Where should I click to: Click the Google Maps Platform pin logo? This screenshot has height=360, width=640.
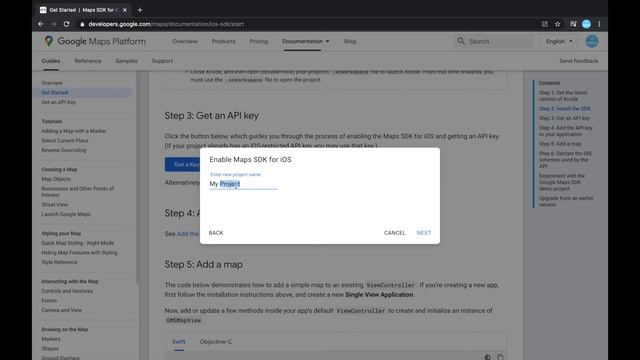tap(49, 41)
